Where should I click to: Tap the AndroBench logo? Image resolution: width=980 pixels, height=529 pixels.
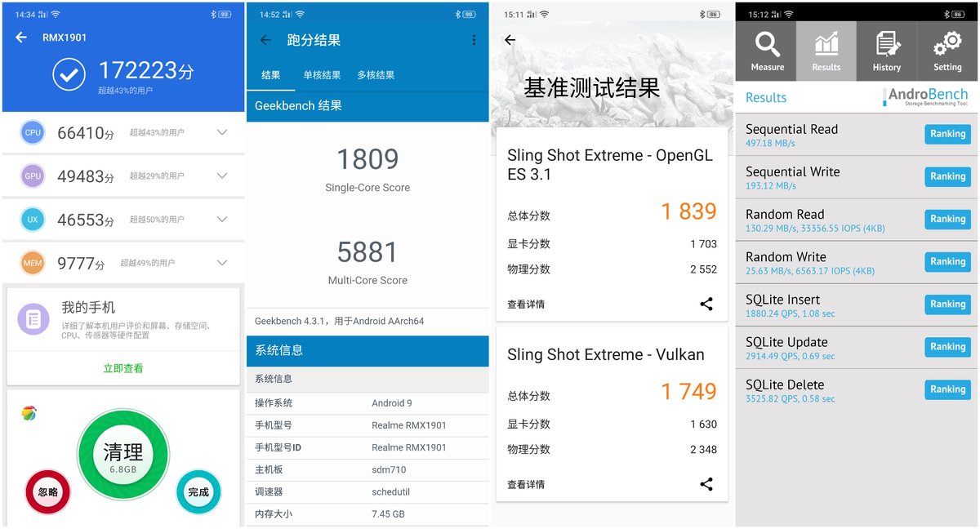click(x=925, y=97)
